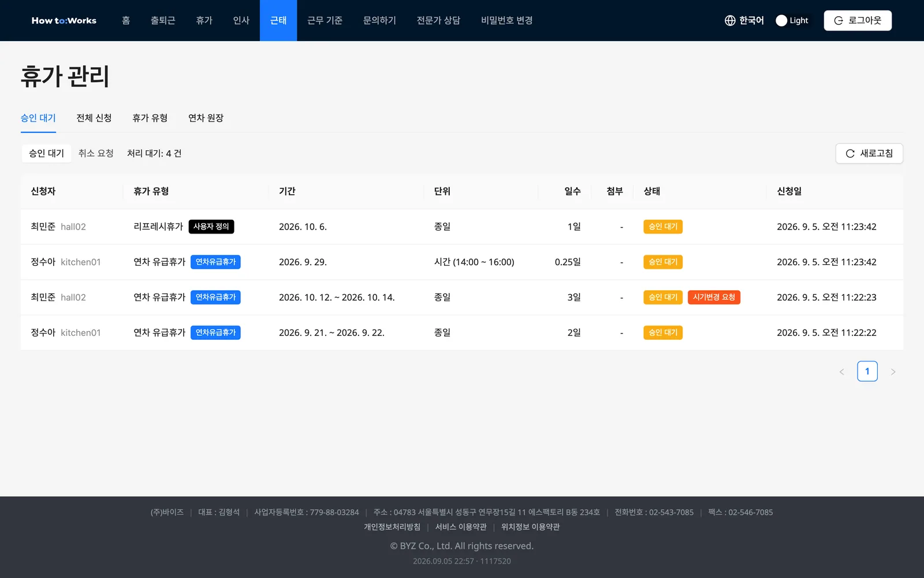Image resolution: width=924 pixels, height=578 pixels.
Task: Open the 인사 menu
Action: pyautogui.click(x=241, y=20)
